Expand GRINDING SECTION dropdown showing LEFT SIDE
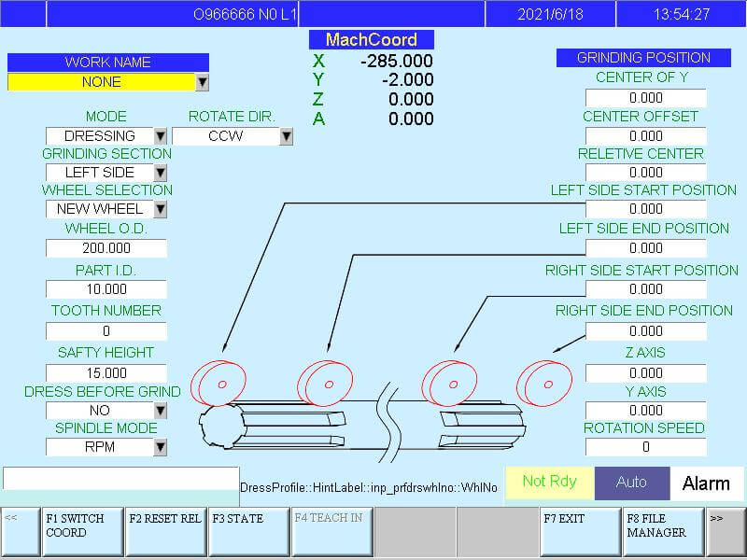The height and width of the screenshot is (560, 747). pos(161,173)
